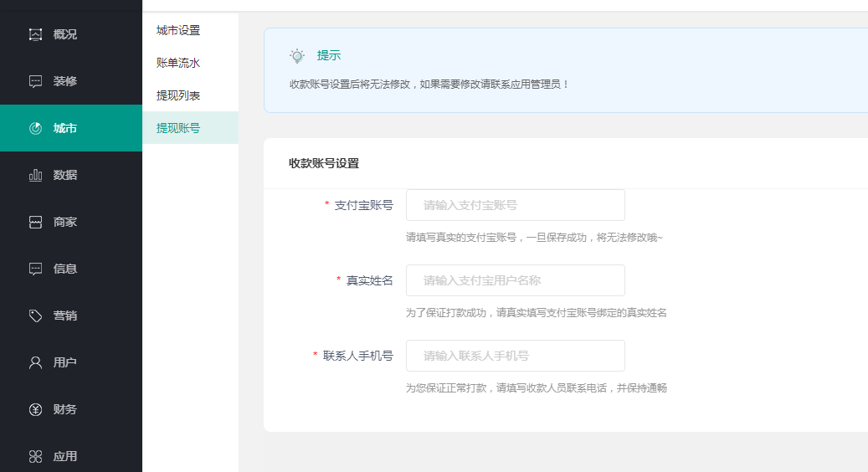
Task: Click the 营销 marketing tag icon
Action: pyautogui.click(x=35, y=316)
